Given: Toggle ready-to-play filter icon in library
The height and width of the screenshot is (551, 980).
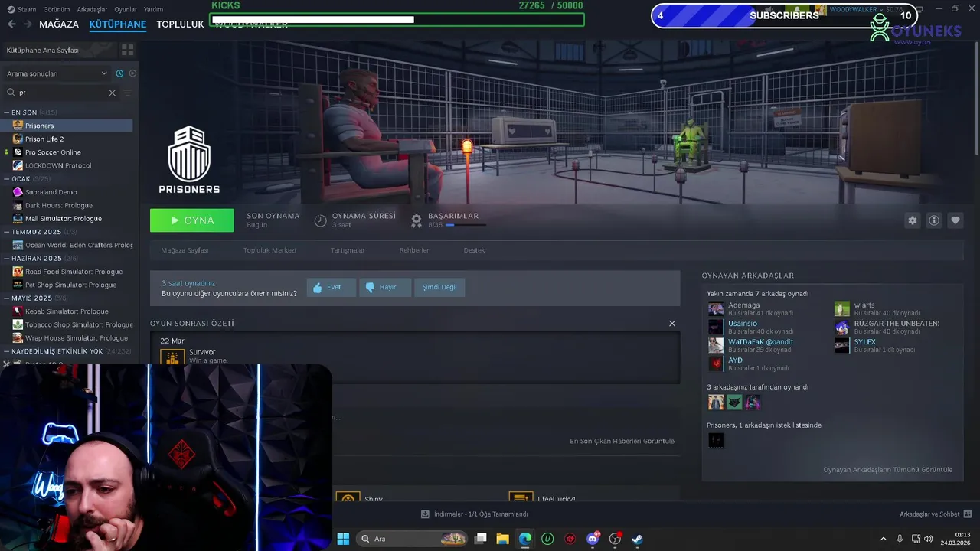Looking at the screenshot, I should pos(132,73).
